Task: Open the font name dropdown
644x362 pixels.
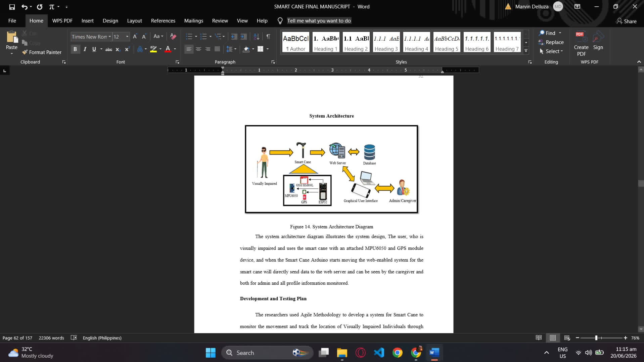Action: (x=110, y=37)
